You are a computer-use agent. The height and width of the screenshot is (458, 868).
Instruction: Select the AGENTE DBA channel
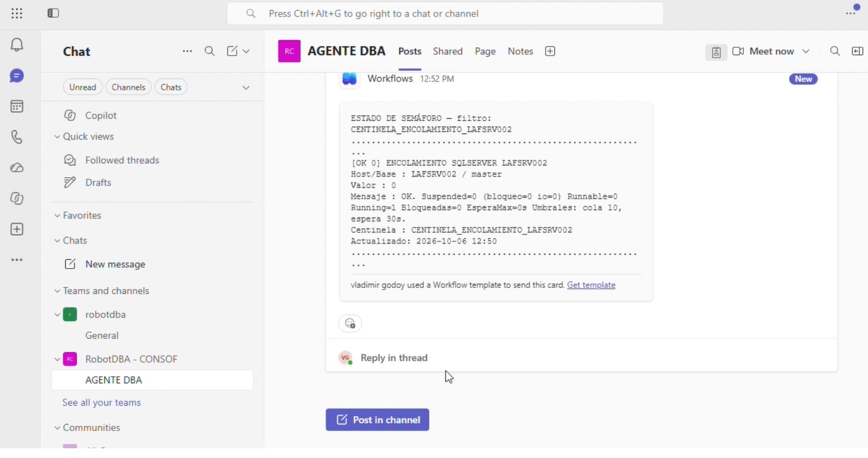[152, 381]
